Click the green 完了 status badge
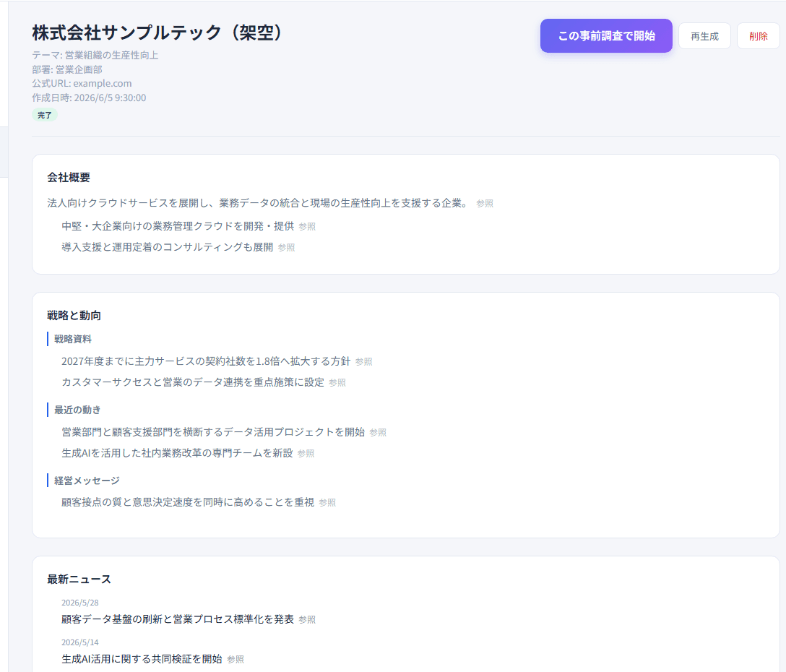This screenshot has width=786, height=672. [x=45, y=115]
